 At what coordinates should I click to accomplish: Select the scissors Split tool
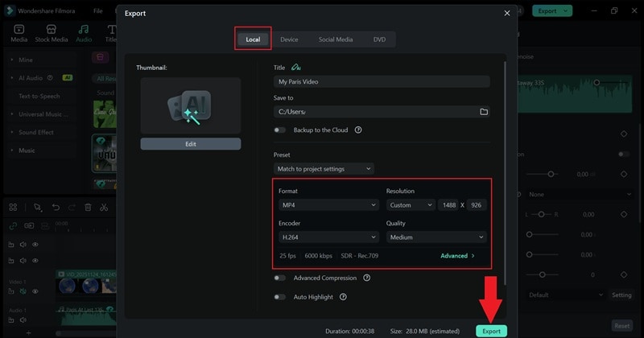coord(104,208)
